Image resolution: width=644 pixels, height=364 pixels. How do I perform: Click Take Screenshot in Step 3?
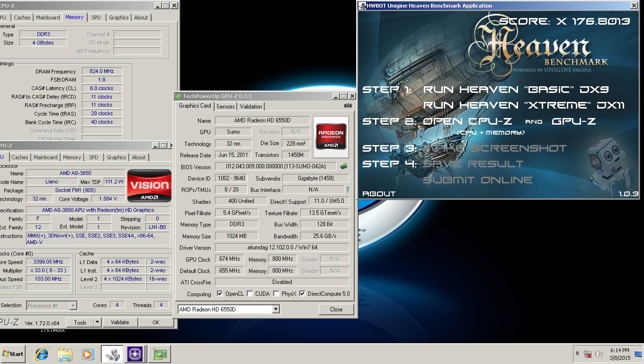[x=494, y=148]
